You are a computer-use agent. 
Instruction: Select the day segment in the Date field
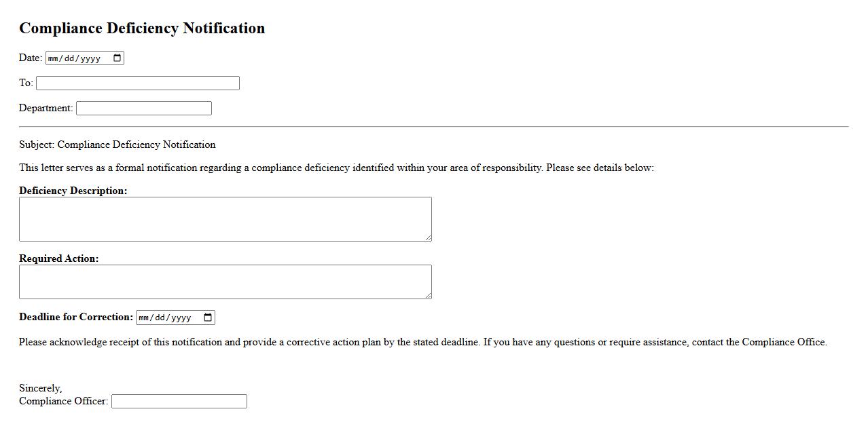pyautogui.click(x=70, y=58)
